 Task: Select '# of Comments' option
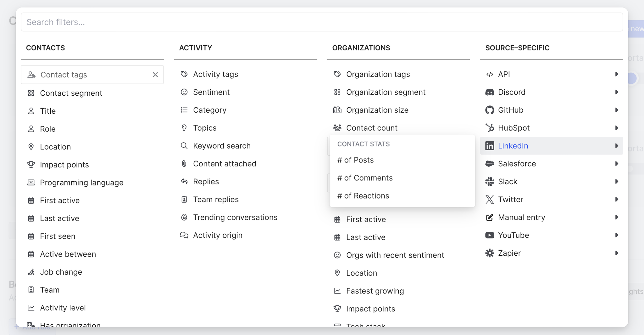click(365, 178)
